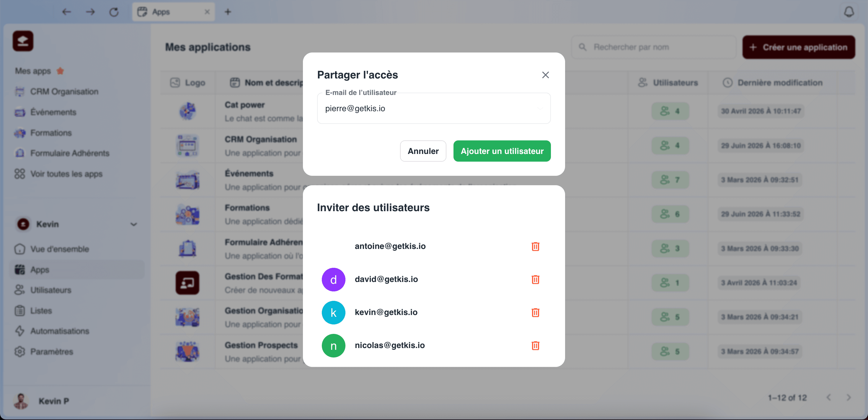The width and height of the screenshot is (868, 420).
Task: Click trash icon next to kevin@getkis.io
Action: click(x=535, y=312)
